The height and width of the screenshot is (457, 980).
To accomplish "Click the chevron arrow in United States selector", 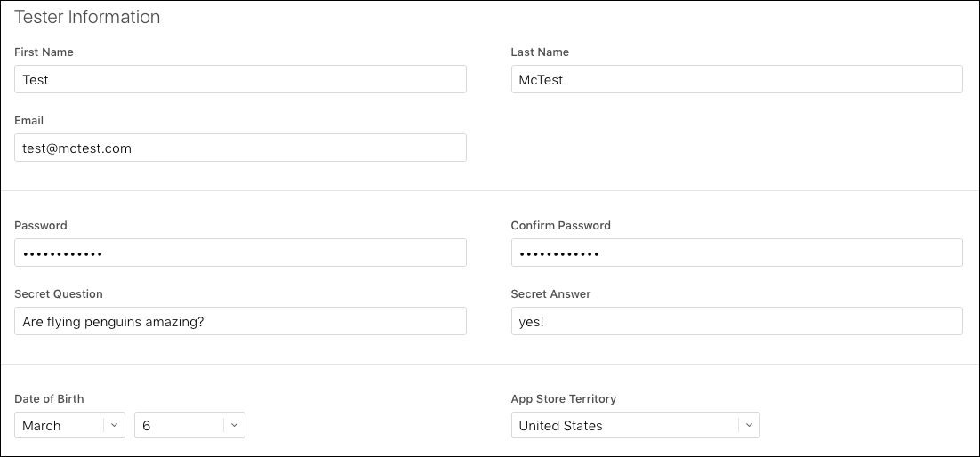I will pyautogui.click(x=749, y=425).
